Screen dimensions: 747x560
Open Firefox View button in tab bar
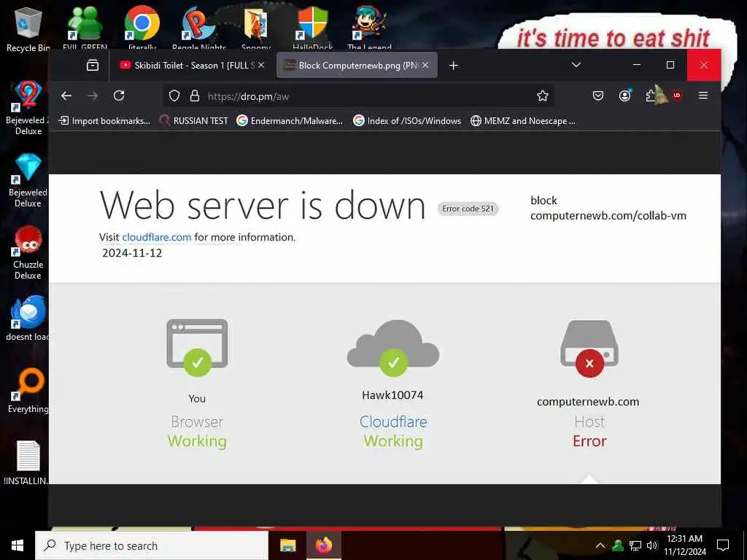pos(93,65)
